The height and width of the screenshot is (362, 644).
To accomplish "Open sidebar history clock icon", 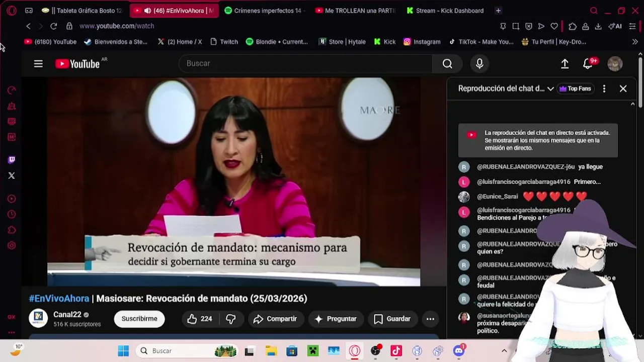I will [x=12, y=215].
